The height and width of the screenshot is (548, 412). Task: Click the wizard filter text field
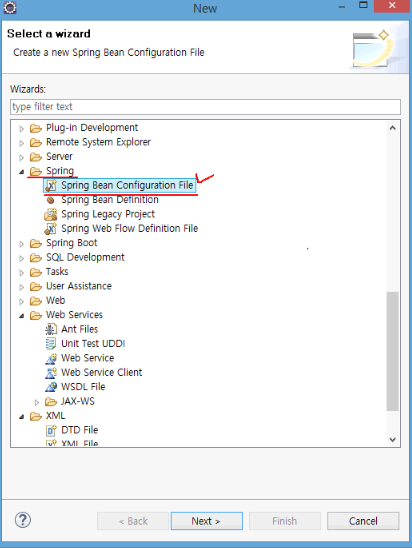coord(205,107)
